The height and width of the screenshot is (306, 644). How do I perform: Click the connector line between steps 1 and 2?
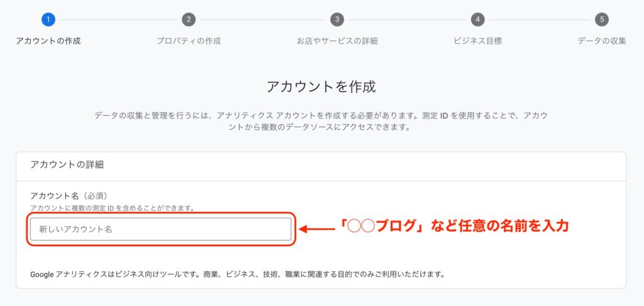(118, 20)
